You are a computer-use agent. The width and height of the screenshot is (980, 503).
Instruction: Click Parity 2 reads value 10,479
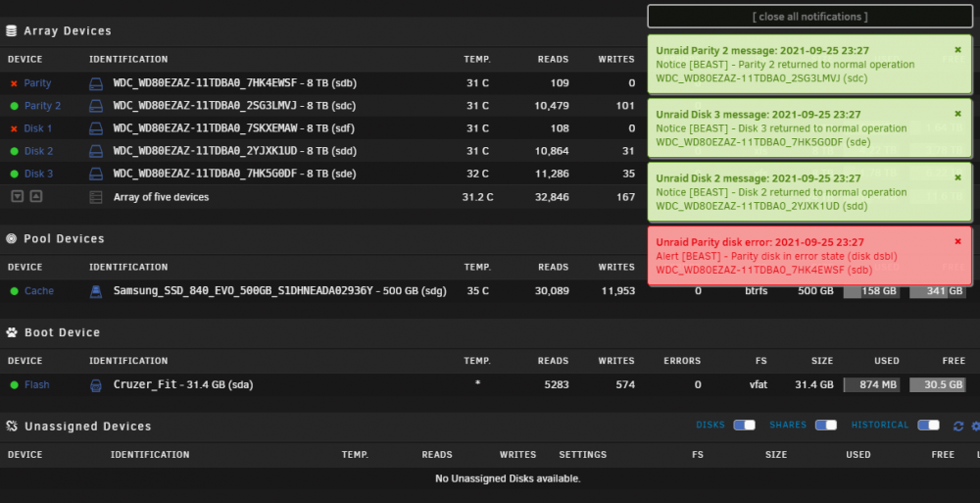point(551,106)
